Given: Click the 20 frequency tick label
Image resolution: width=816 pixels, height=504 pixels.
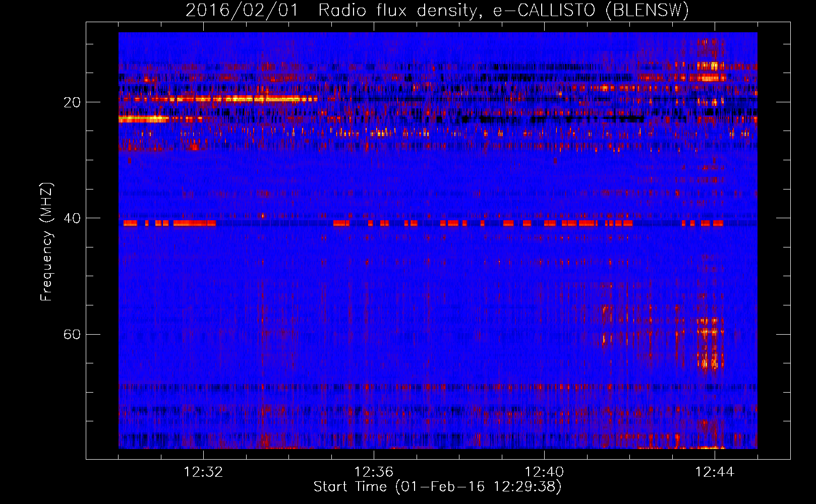Looking at the screenshot, I should point(72,102).
